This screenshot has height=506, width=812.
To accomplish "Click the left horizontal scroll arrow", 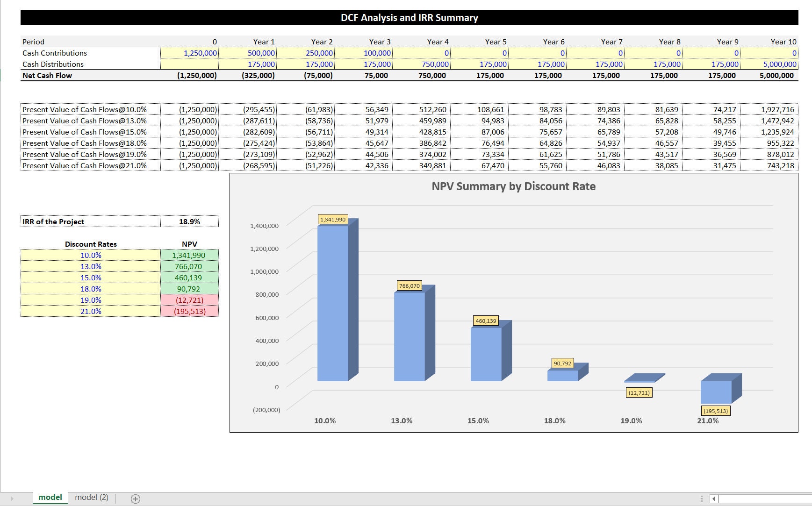I will coord(713,498).
